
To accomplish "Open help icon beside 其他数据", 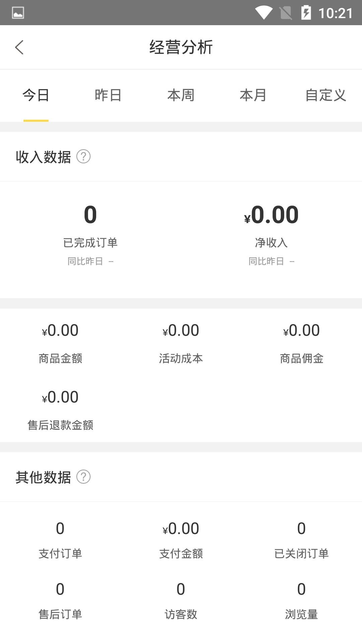I will tap(83, 477).
